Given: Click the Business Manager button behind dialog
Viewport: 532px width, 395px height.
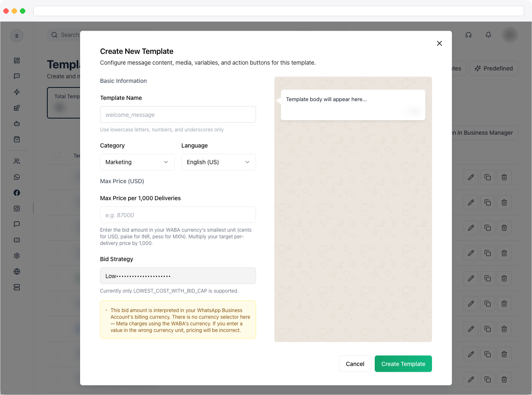Looking at the screenshot, I should click(x=484, y=133).
